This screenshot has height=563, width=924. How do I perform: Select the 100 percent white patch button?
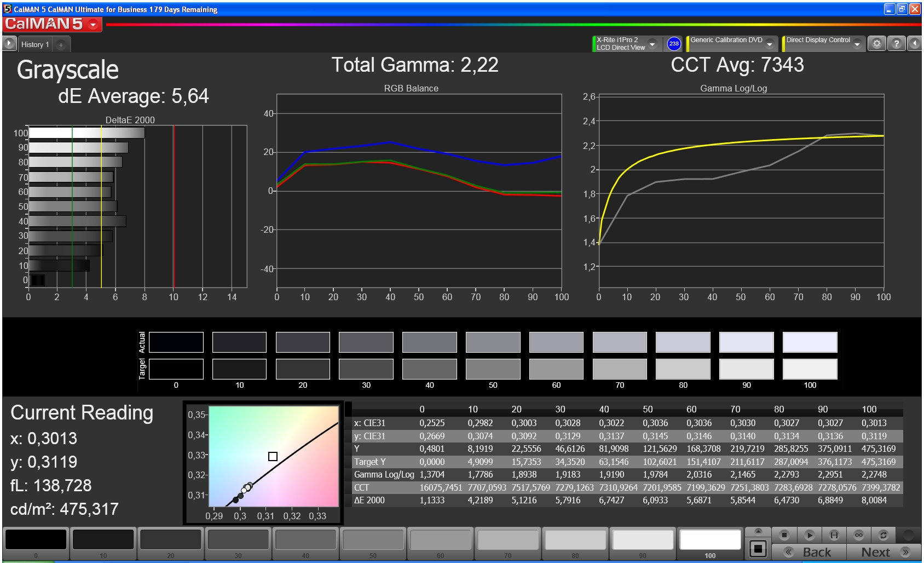710,543
